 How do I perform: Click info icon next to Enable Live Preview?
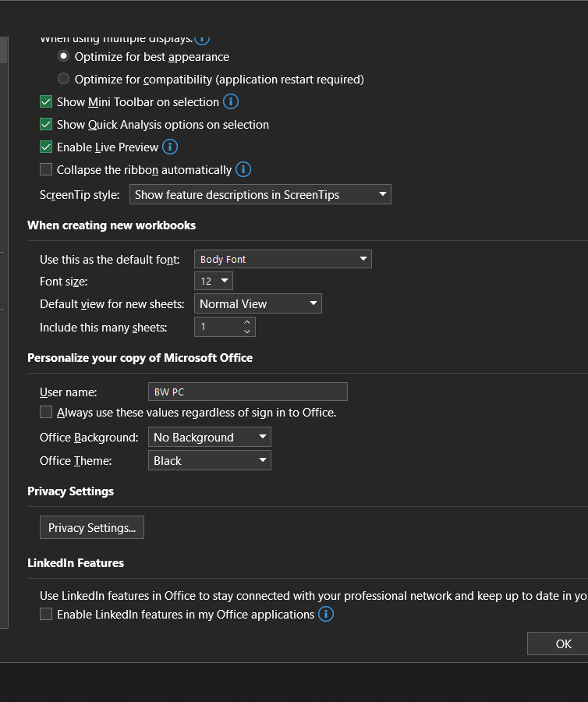pyautogui.click(x=170, y=147)
